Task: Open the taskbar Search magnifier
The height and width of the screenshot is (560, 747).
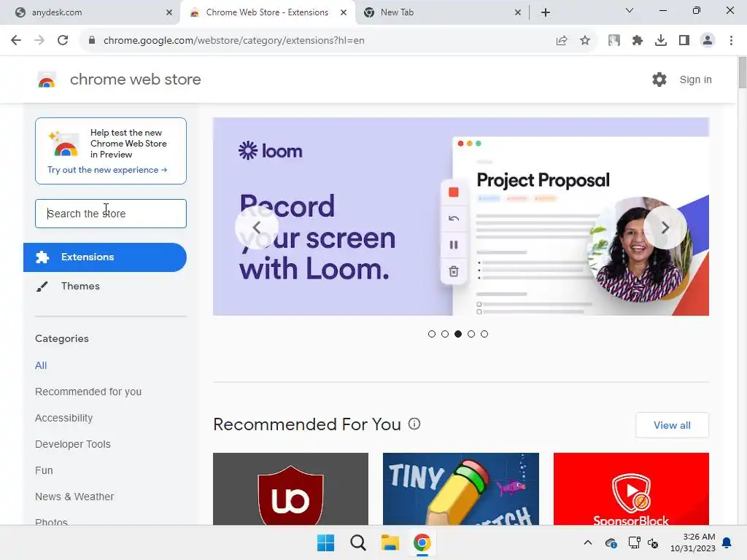Action: 357,542
